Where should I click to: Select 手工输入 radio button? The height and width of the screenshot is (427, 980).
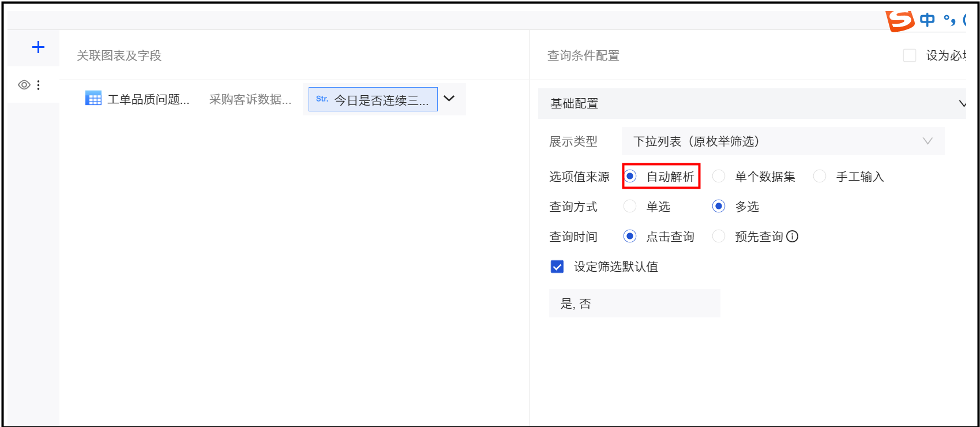click(x=819, y=177)
